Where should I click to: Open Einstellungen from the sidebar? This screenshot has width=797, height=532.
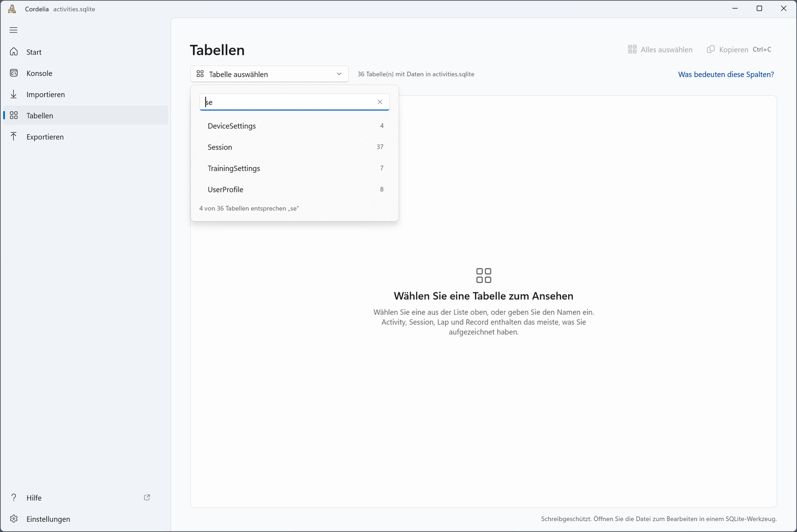[x=85, y=519]
